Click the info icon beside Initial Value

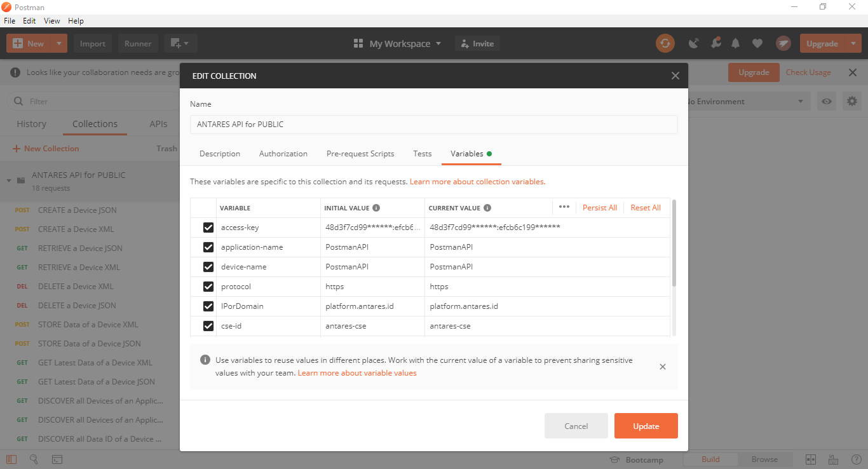click(x=376, y=208)
